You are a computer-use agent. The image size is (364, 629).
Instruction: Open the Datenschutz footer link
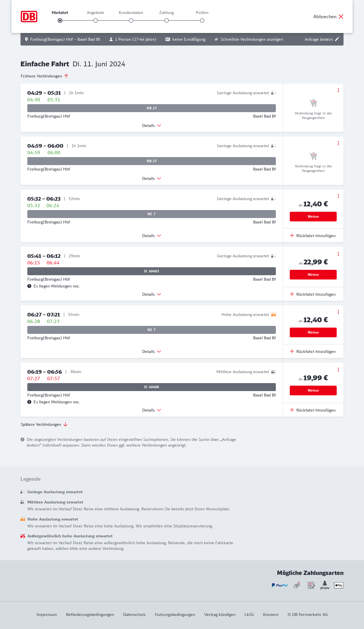pyautogui.click(x=134, y=614)
